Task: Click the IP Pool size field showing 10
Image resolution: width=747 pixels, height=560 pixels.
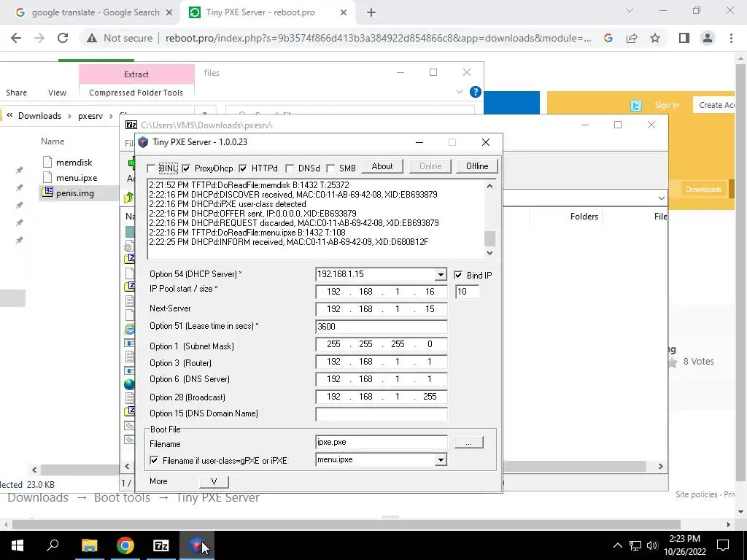Action: pyautogui.click(x=467, y=292)
